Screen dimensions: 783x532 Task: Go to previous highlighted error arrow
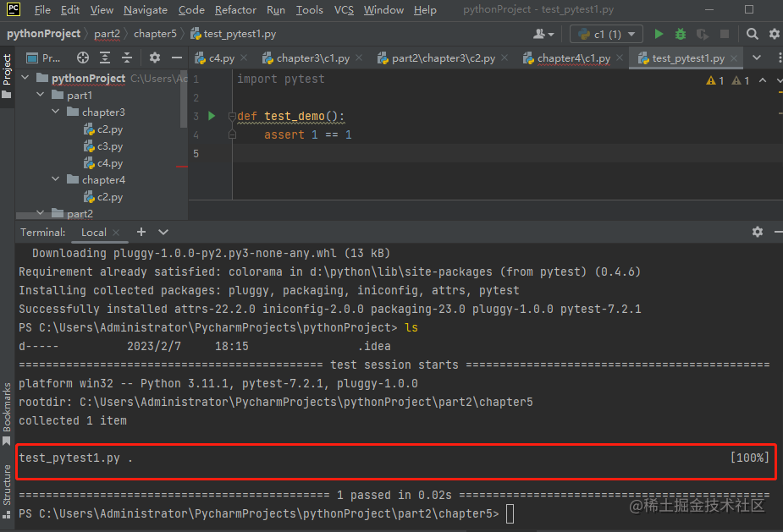(763, 80)
